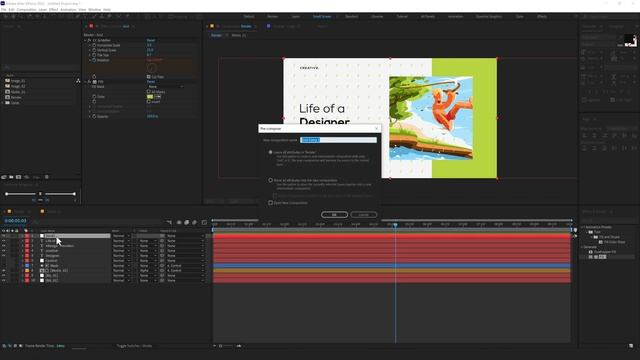Image resolution: width=640 pixels, height=360 pixels.
Task: Click the fx toggle icon of CC Griddler
Action: point(89,40)
